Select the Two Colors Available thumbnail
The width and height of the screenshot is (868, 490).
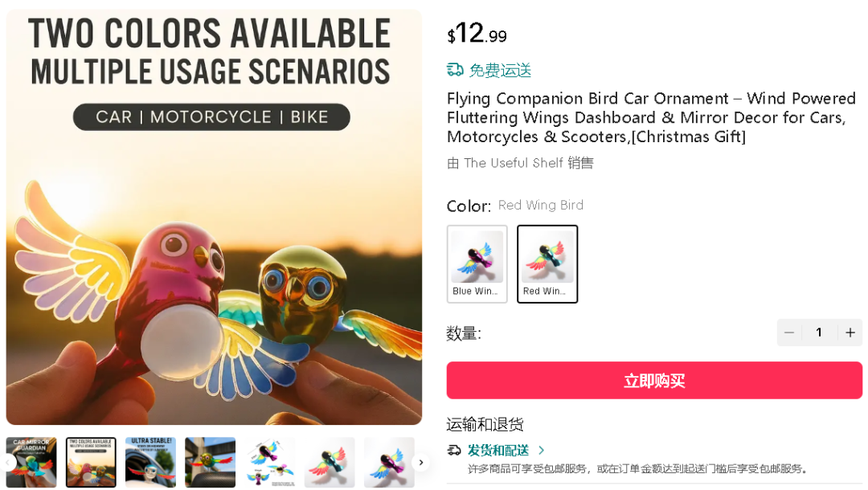tap(91, 463)
